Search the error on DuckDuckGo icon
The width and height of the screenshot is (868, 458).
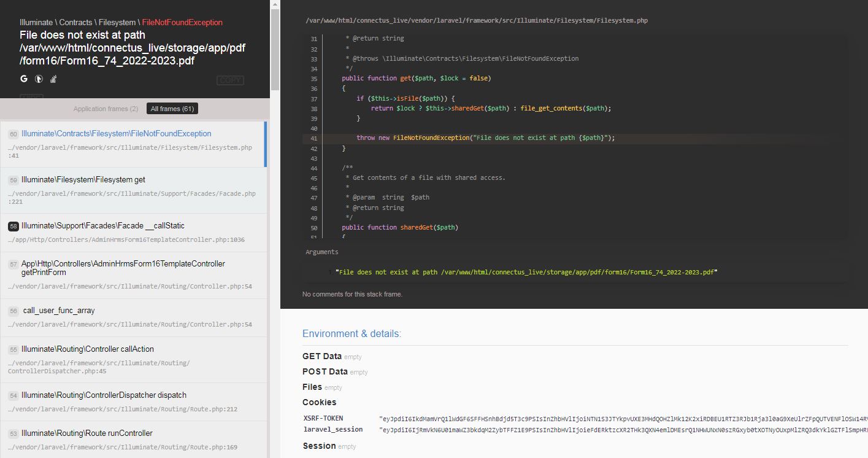click(x=39, y=79)
